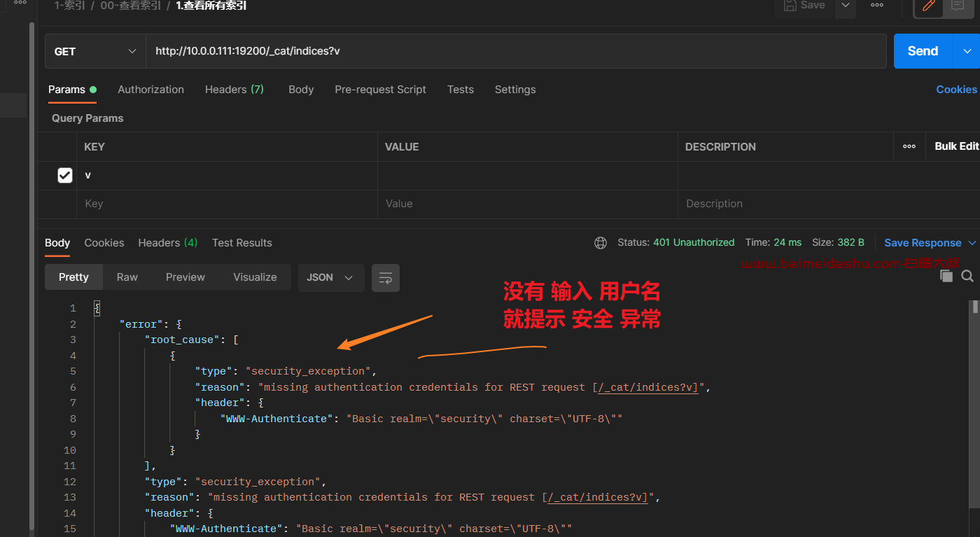980x537 pixels.
Task: Expand the Send button dropdown arrow
Action: pos(967,51)
